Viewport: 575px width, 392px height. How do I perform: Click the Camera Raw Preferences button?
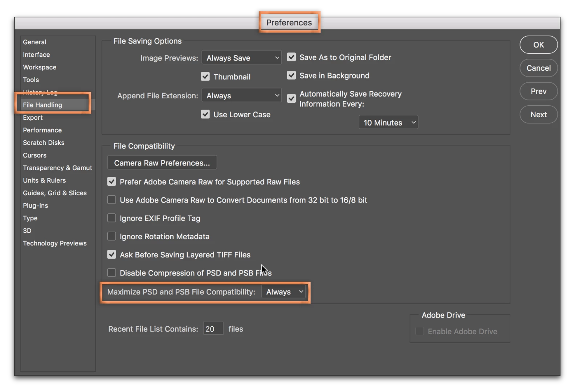162,163
